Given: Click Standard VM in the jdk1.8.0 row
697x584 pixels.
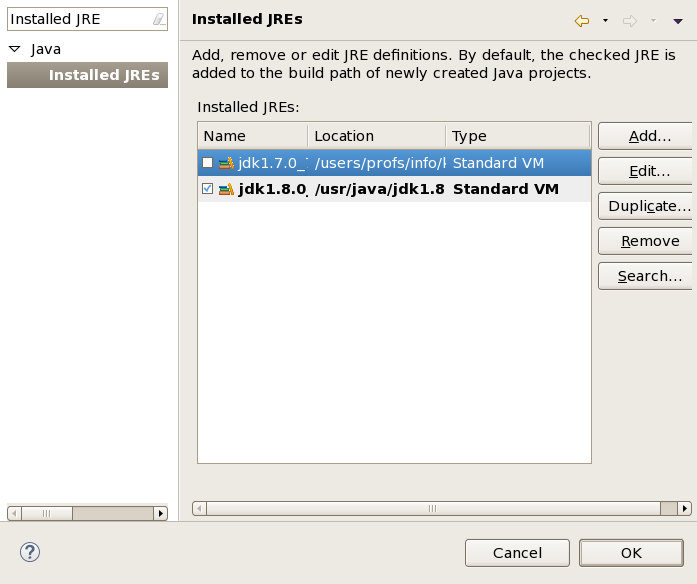Looking at the screenshot, I should pyautogui.click(x=506, y=189).
